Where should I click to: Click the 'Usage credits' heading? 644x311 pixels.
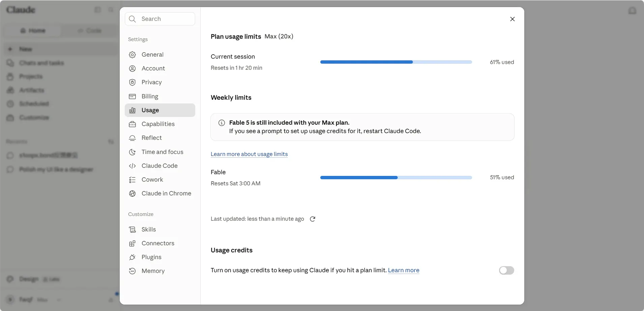click(232, 250)
